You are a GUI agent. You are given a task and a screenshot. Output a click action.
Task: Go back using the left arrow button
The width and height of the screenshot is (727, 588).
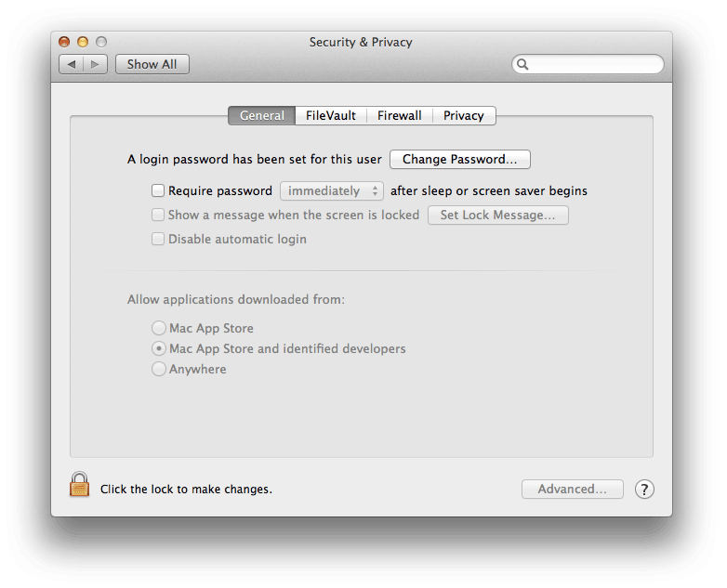(72, 64)
